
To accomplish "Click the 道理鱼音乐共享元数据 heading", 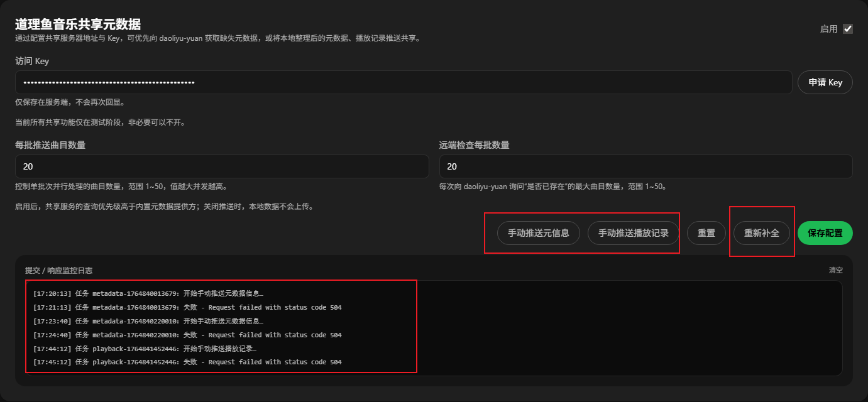I will (x=78, y=24).
